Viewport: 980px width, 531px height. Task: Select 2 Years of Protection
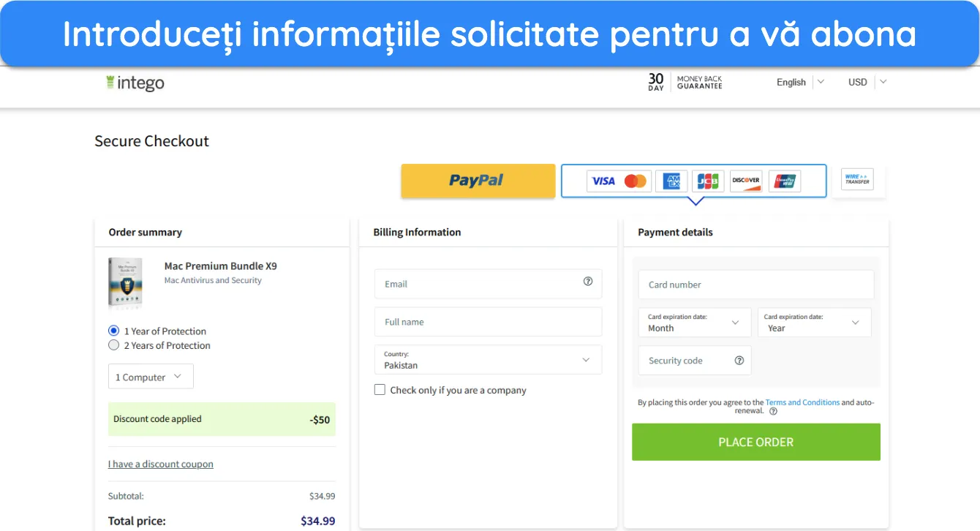pyautogui.click(x=113, y=345)
